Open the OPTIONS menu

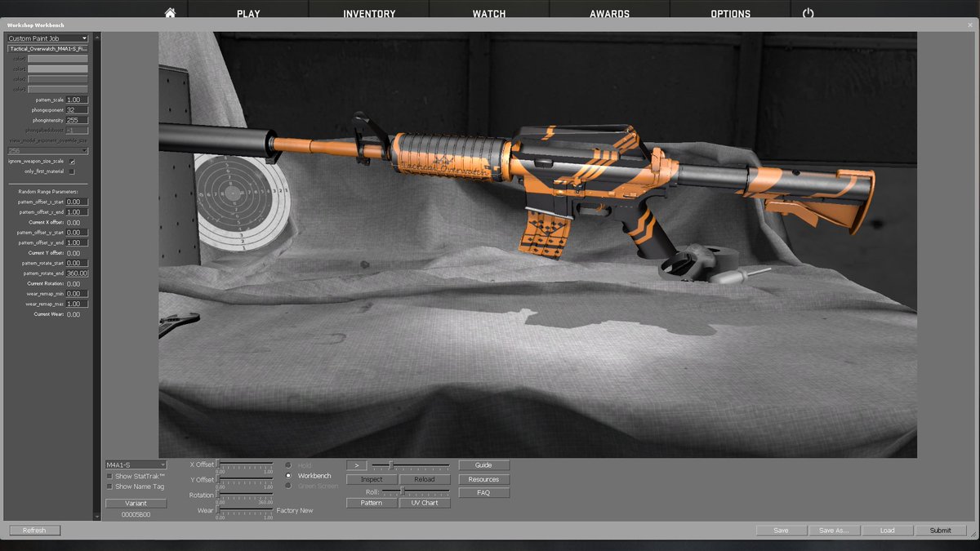point(729,12)
